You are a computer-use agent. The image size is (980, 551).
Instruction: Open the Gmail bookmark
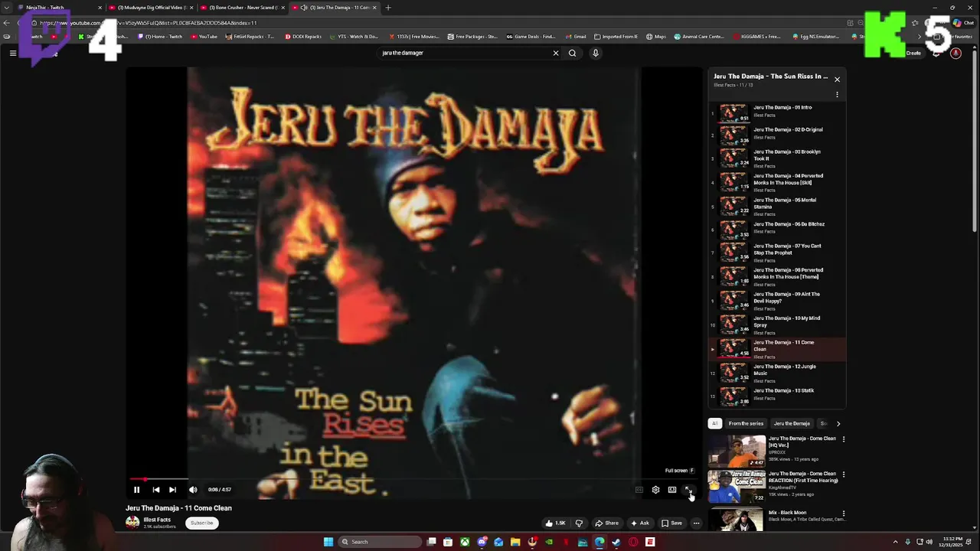(x=576, y=37)
